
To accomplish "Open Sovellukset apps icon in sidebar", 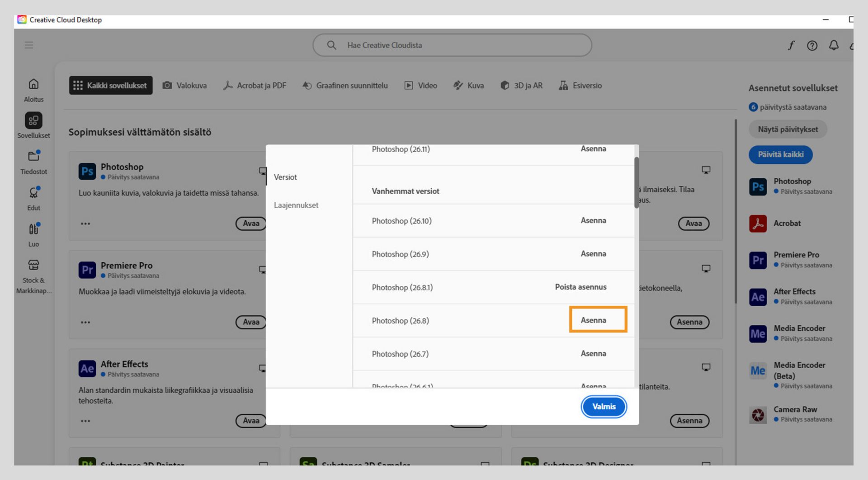I will tap(33, 120).
